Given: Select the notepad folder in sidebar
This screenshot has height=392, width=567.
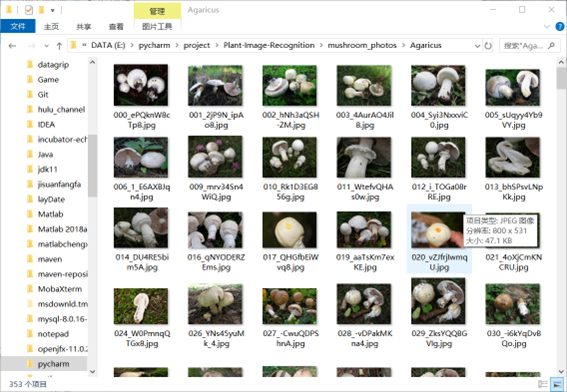Looking at the screenshot, I should 53,334.
